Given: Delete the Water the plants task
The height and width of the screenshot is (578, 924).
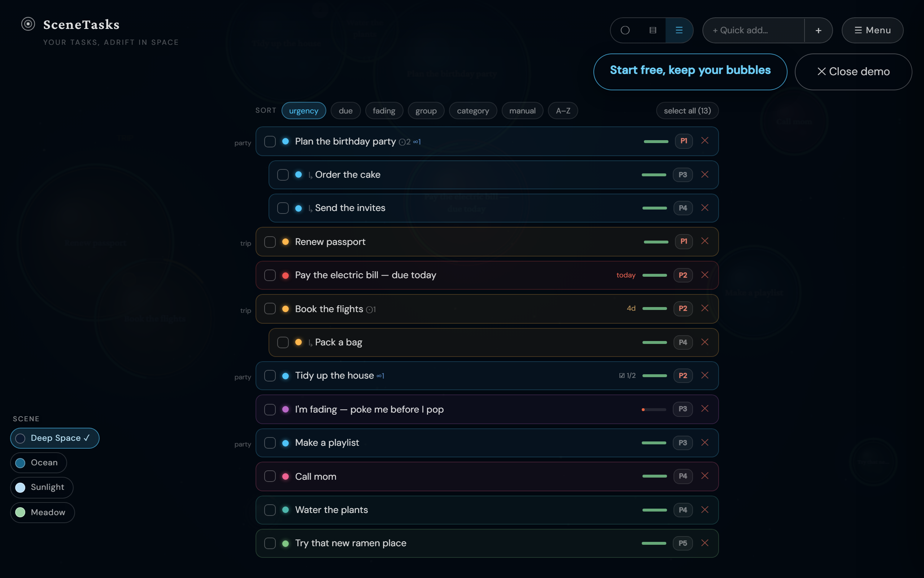Looking at the screenshot, I should 705,510.
